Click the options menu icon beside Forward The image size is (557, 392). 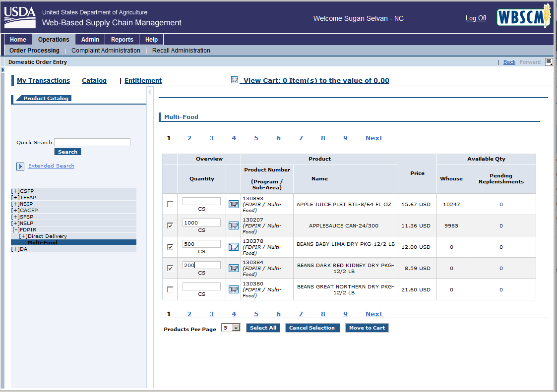click(549, 62)
